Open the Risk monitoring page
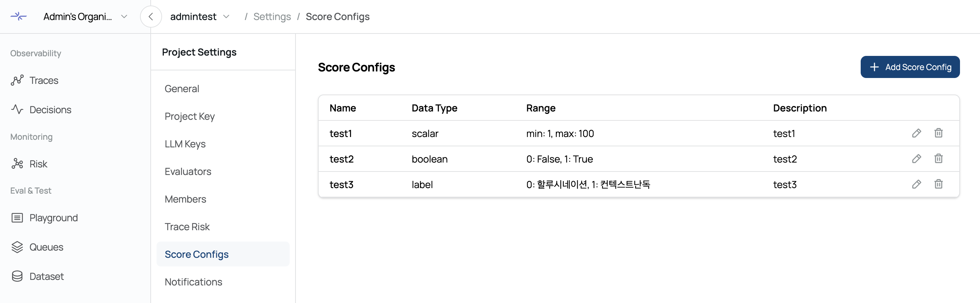 click(x=38, y=164)
